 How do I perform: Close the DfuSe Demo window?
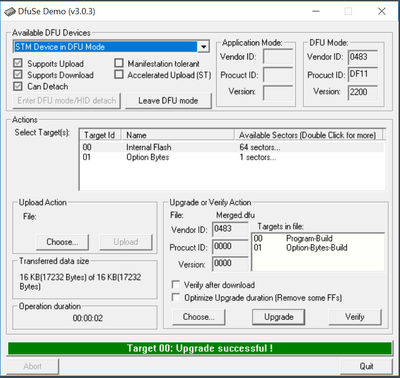(x=382, y=11)
